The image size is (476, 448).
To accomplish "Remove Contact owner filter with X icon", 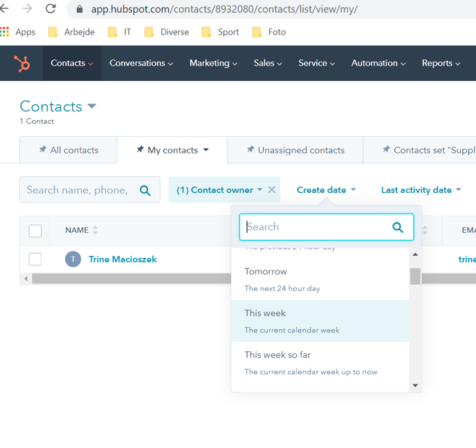I will [272, 189].
